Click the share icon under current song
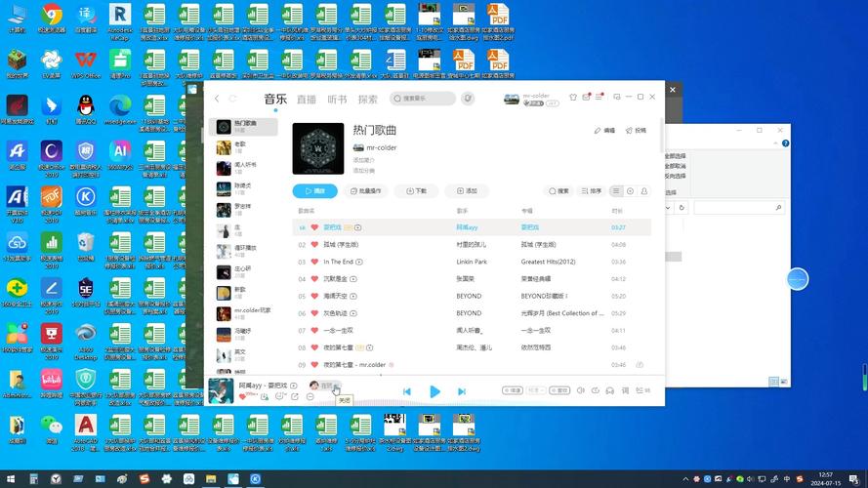 point(294,397)
